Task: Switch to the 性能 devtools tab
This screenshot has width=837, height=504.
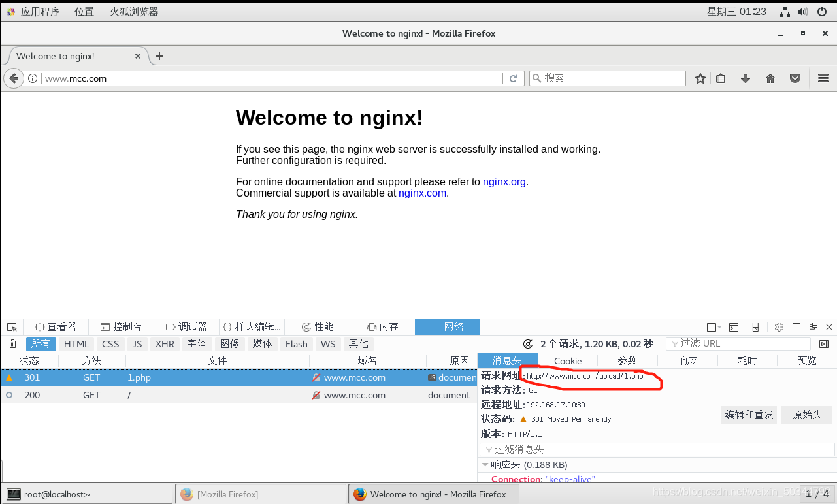Action: [x=318, y=327]
